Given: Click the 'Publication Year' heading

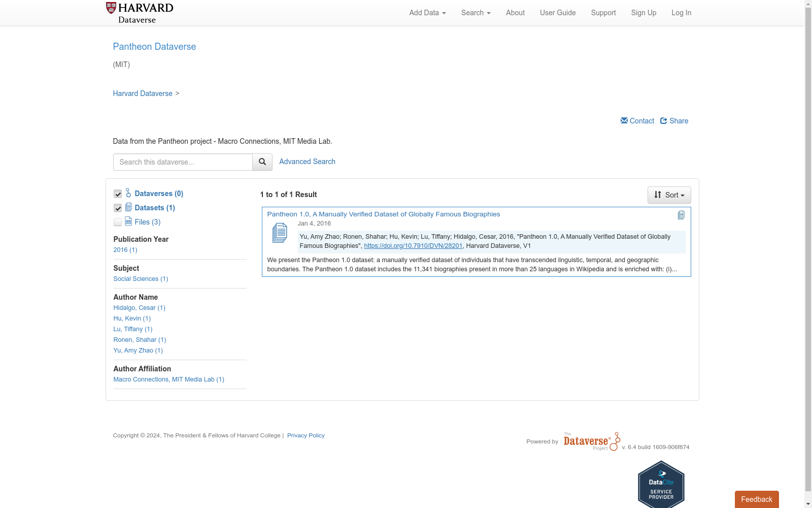Looking at the screenshot, I should pyautogui.click(x=141, y=239).
